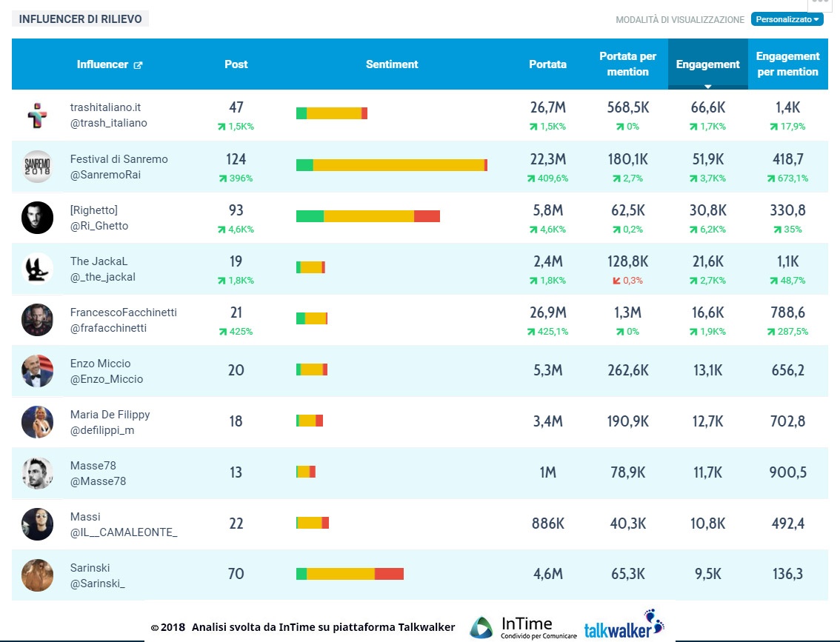The height and width of the screenshot is (642, 840).
Task: Sort by Portata per mention header
Action: pos(627,64)
